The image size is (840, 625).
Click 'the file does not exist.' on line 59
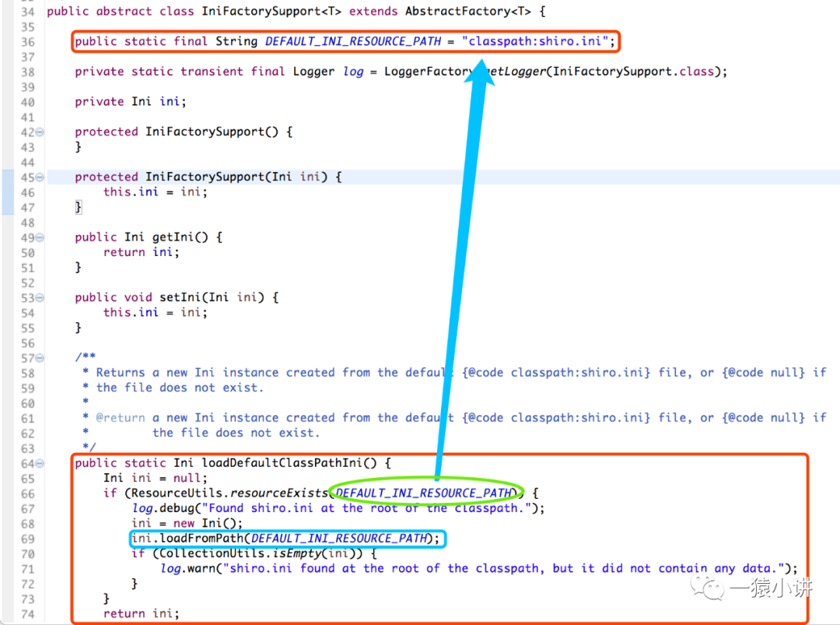click(x=180, y=388)
